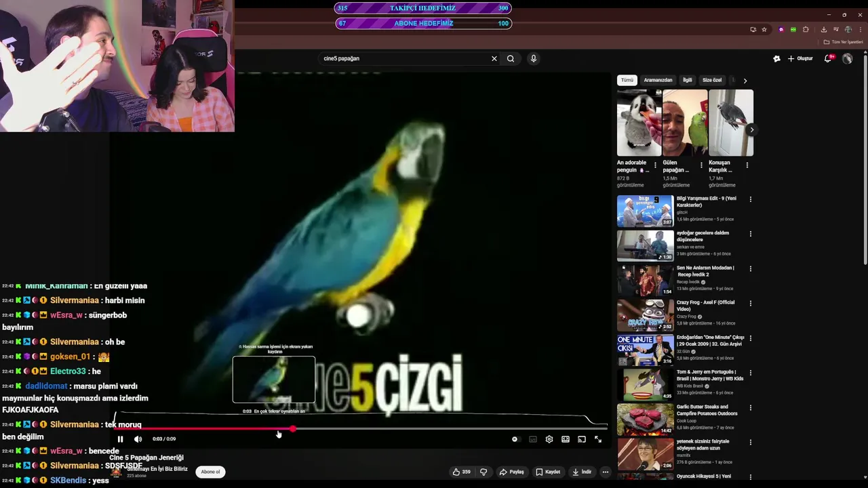
Task: Open Bilgi Yarışması Edit - 9 video title
Action: point(706,202)
